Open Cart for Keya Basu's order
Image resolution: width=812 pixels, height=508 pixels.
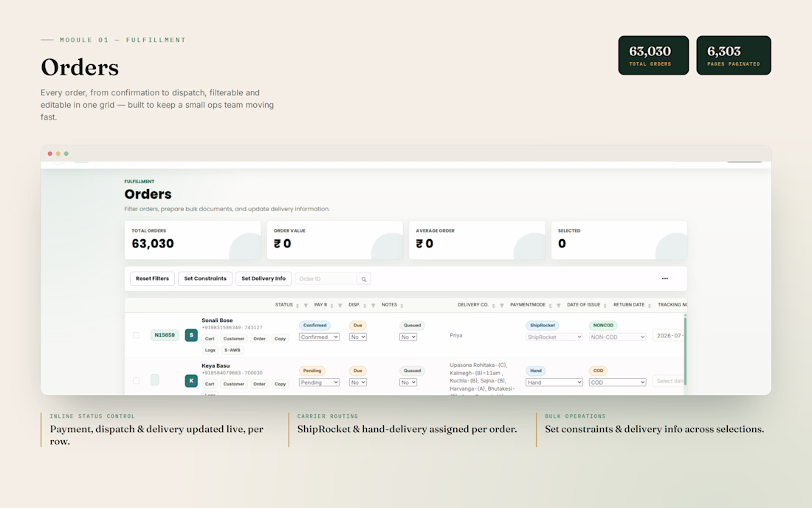pos(210,384)
